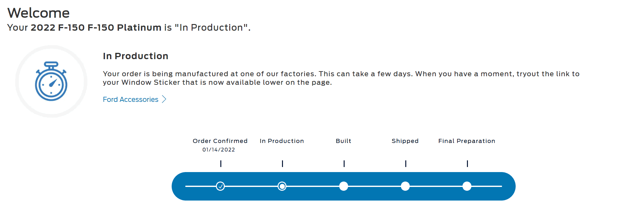This screenshot has width=644, height=223.
Task: Click the Final Preparation step circle
Action: [467, 186]
